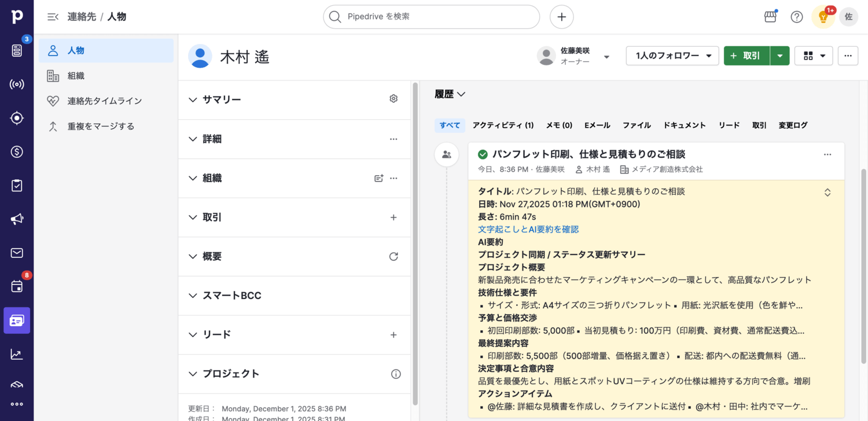Open the Marketplace store icon

[770, 17]
